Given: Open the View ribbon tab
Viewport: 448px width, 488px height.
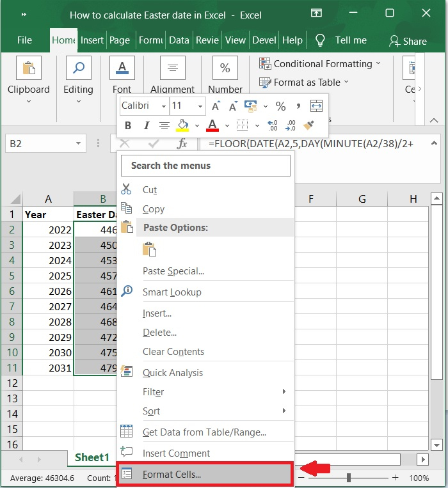Looking at the screenshot, I should point(236,40).
